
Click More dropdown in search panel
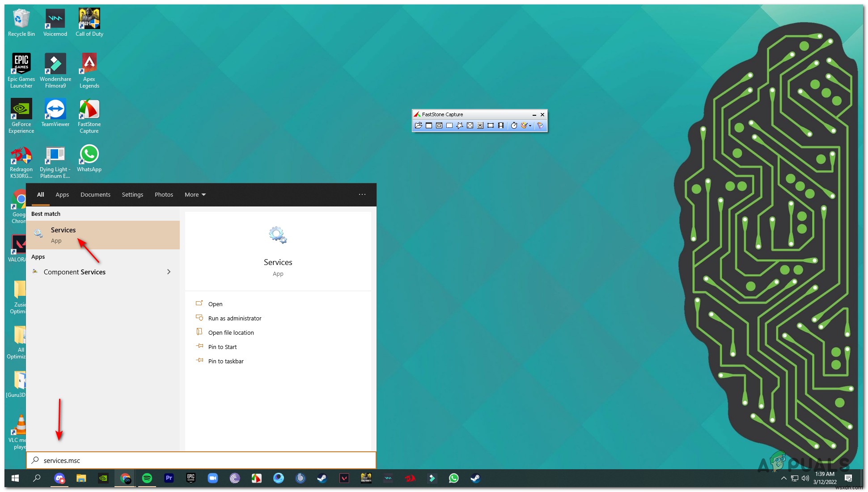click(195, 194)
